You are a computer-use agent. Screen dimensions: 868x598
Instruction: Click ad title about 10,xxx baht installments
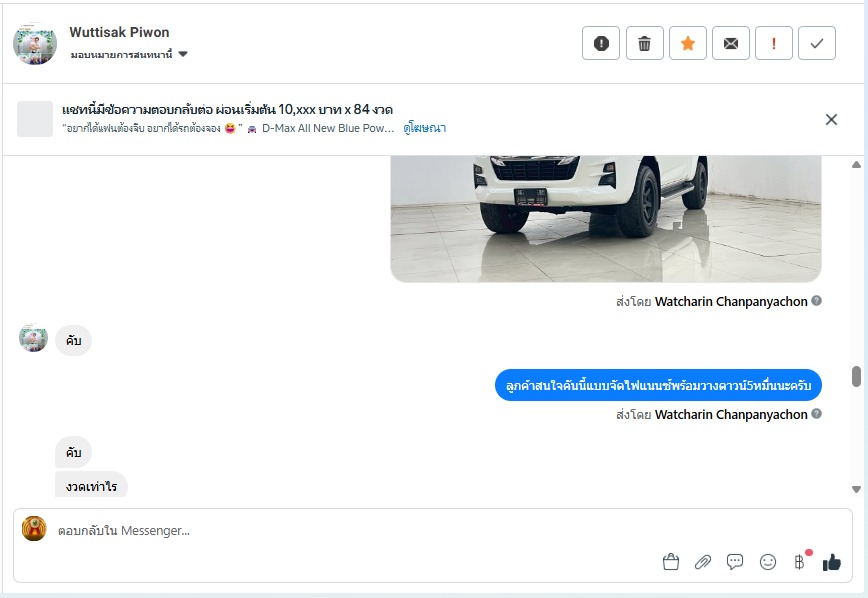coord(228,109)
